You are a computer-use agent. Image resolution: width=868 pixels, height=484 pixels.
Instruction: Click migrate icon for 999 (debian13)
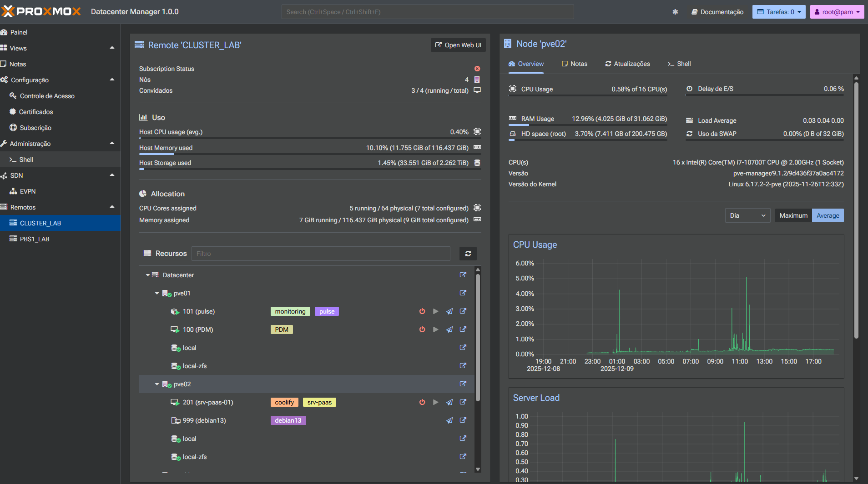click(449, 420)
